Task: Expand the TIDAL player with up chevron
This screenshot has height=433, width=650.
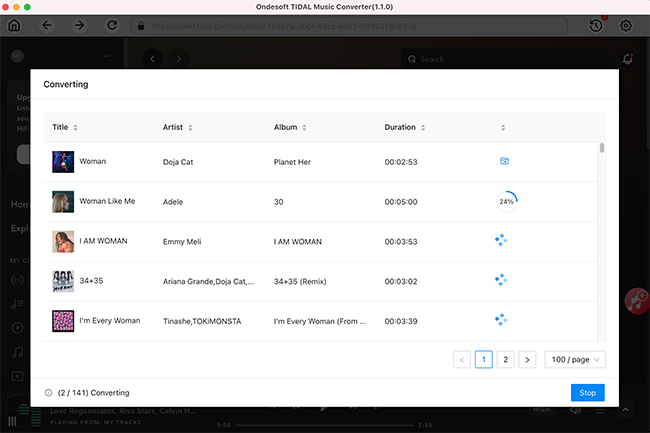Action: pos(626,410)
